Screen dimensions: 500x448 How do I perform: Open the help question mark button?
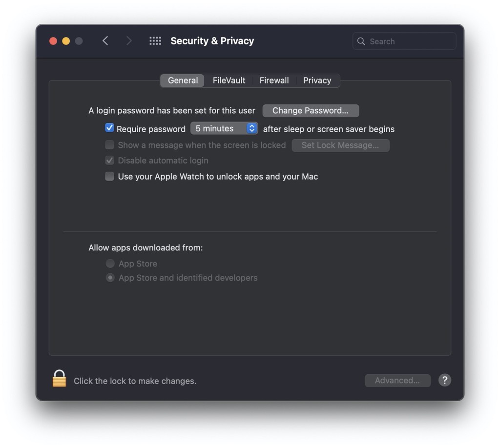(444, 380)
